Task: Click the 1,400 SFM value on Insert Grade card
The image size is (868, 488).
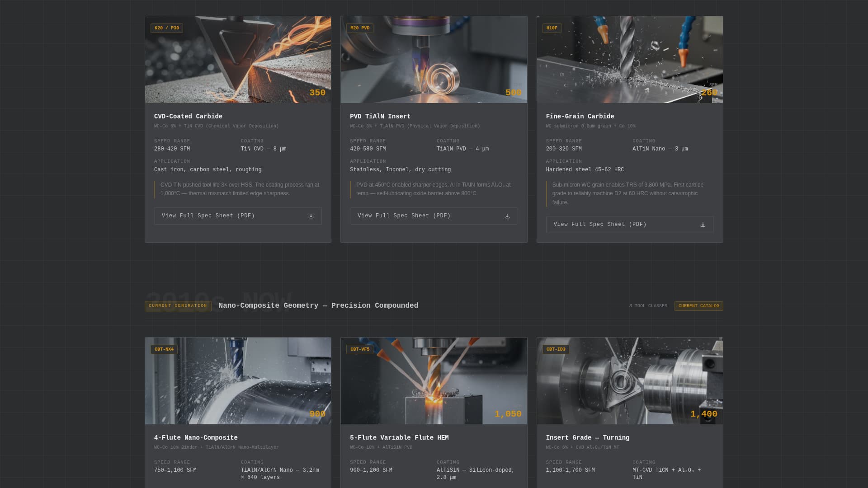Action: (704, 413)
